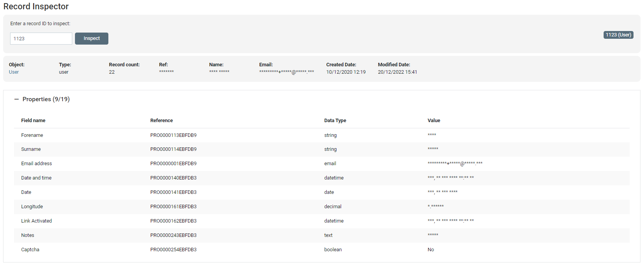The width and height of the screenshot is (644, 266).
Task: Click the 1123 (User) badge
Action: click(618, 35)
